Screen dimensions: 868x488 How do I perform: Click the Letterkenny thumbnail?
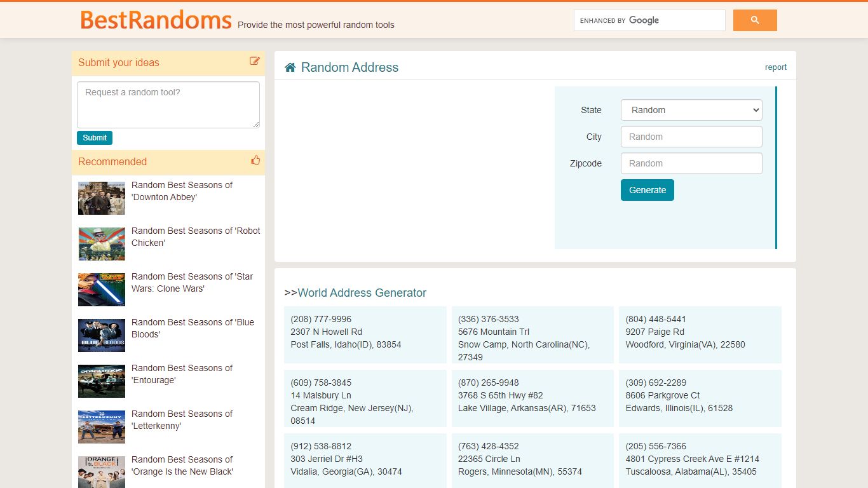click(102, 427)
